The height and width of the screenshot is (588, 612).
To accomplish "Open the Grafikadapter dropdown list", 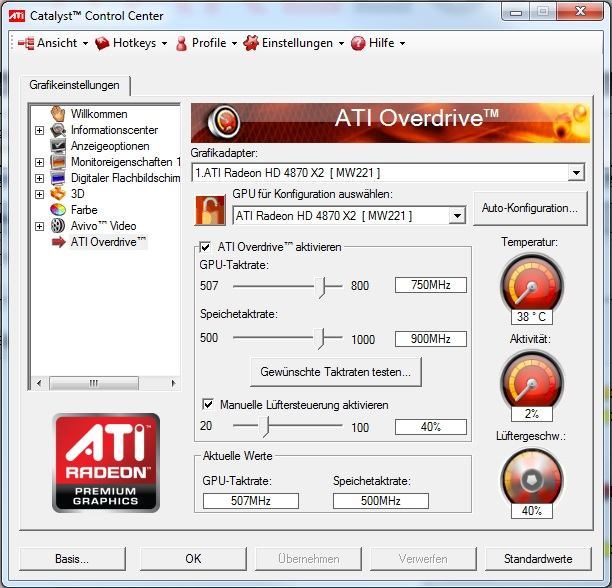I will click(576, 172).
